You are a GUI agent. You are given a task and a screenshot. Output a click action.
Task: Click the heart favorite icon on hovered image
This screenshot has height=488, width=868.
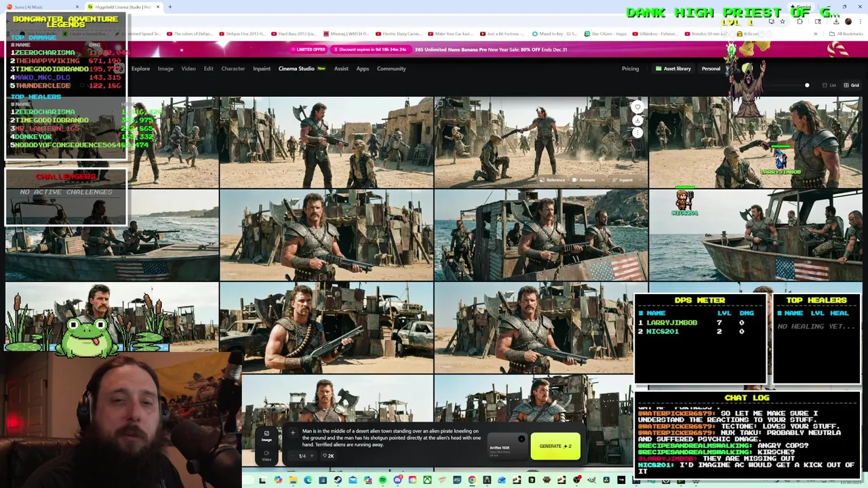pyautogui.click(x=637, y=107)
